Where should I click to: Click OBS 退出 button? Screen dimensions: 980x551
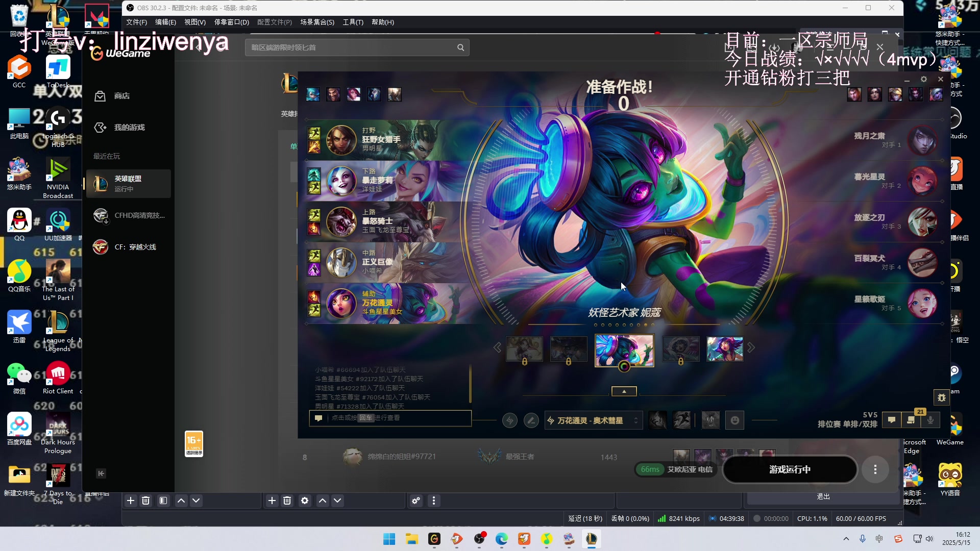click(823, 496)
